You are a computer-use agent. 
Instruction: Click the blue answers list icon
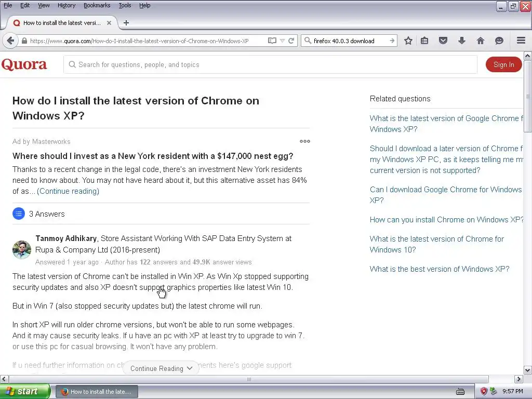19,214
